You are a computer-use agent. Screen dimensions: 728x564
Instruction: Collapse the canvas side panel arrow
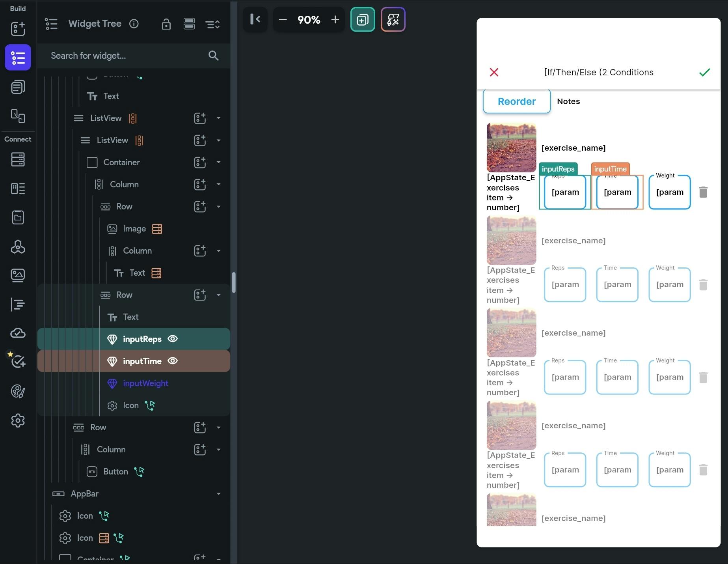click(x=255, y=19)
